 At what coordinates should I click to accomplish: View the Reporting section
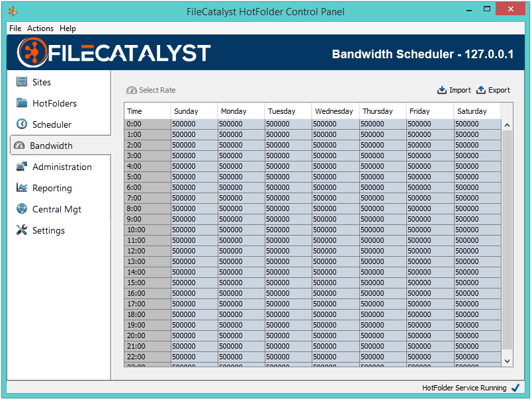pos(51,188)
